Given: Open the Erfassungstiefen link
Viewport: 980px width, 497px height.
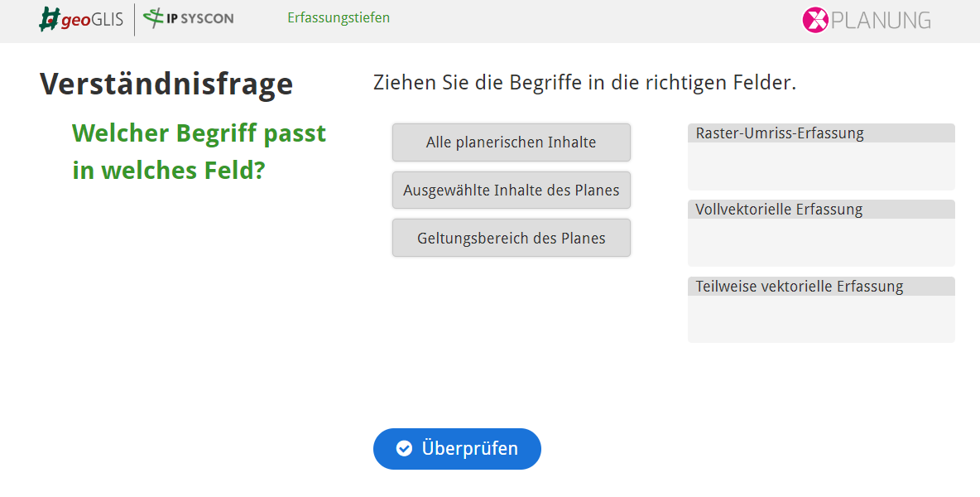Looking at the screenshot, I should click(x=338, y=17).
